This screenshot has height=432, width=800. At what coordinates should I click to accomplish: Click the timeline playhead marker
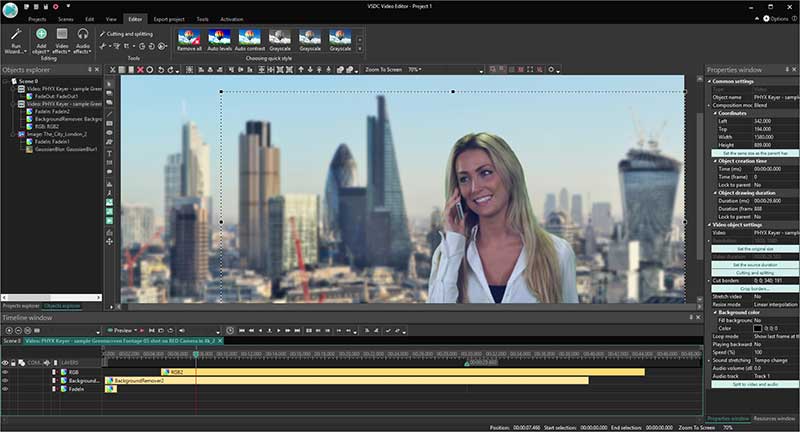195,354
